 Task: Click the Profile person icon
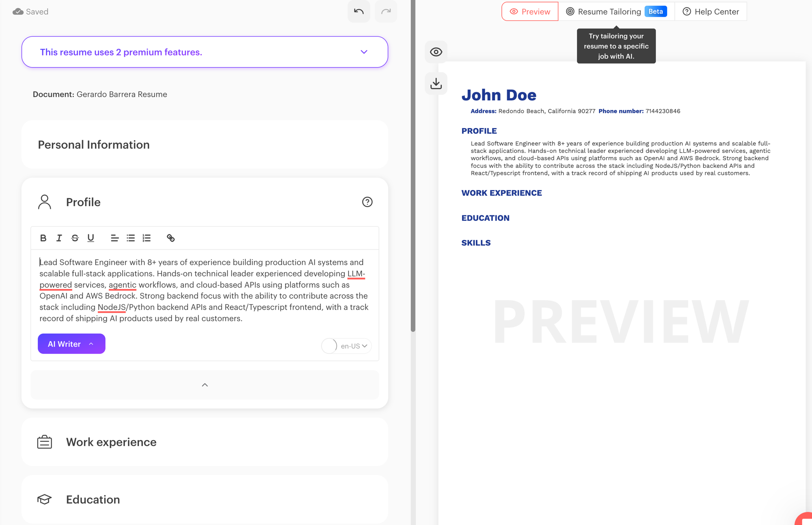pos(45,202)
